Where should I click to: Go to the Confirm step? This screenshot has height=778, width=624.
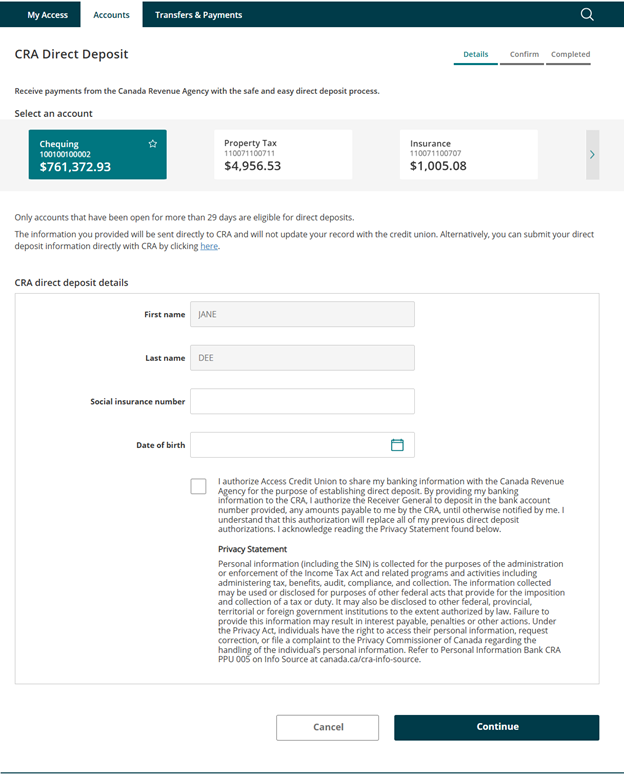524,55
